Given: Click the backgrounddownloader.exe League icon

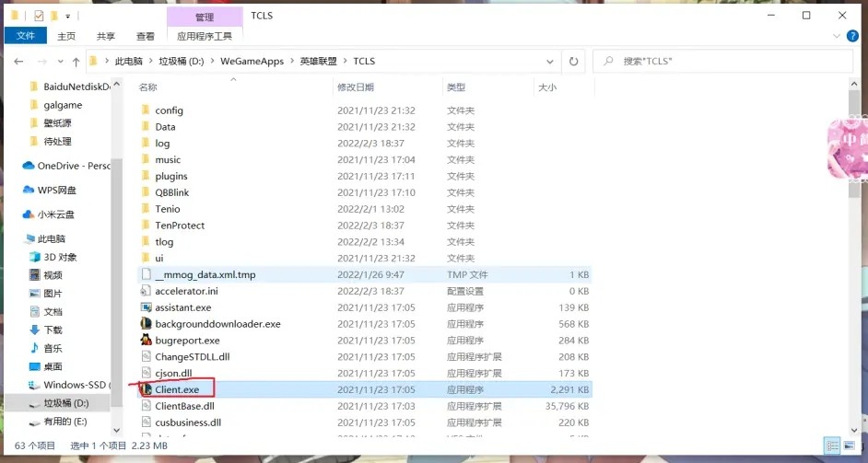Looking at the screenshot, I should tap(147, 324).
